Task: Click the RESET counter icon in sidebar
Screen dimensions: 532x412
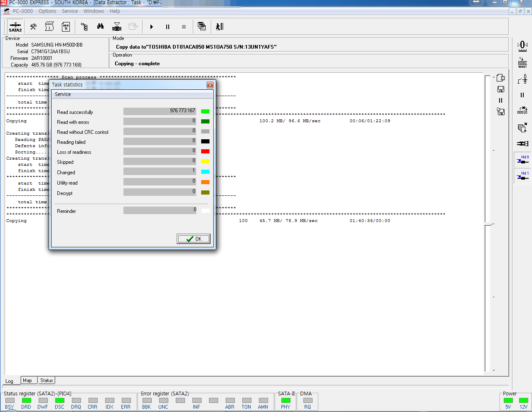Action: pyautogui.click(x=522, y=63)
